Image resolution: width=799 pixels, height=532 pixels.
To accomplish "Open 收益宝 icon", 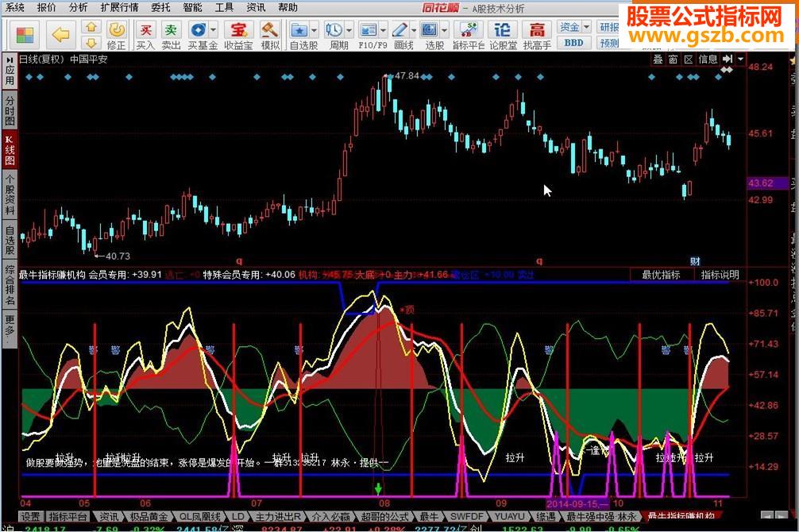I will (238, 36).
